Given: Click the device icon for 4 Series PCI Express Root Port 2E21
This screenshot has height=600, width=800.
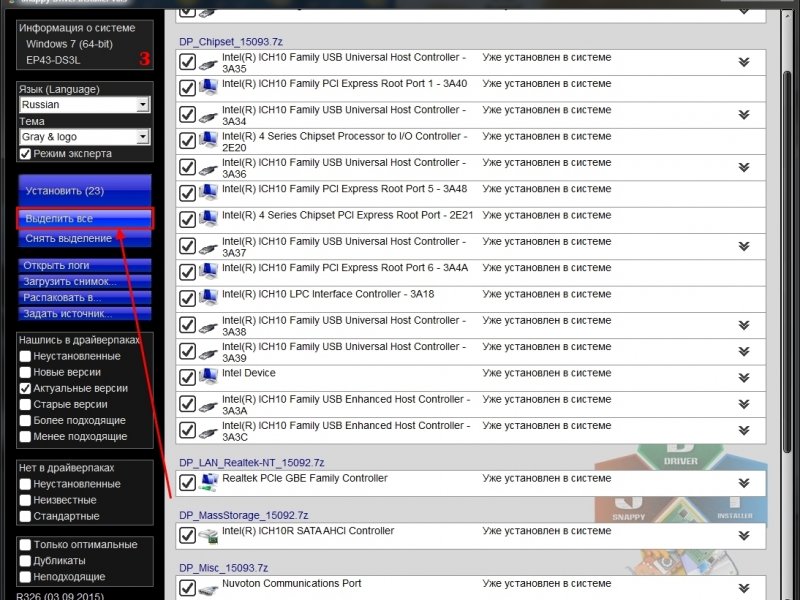Looking at the screenshot, I should (x=208, y=219).
